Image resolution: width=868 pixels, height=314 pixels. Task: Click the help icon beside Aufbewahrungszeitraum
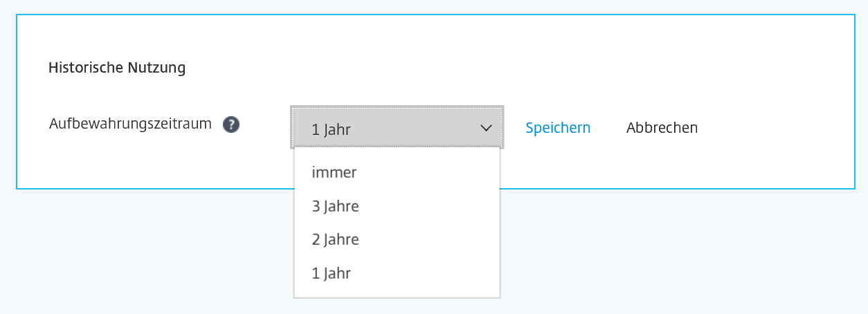tap(231, 125)
